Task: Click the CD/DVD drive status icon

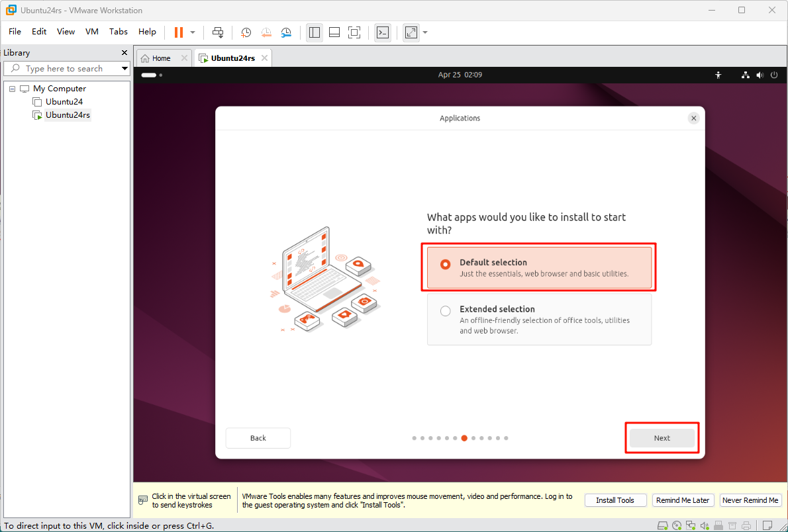Action: click(x=677, y=526)
